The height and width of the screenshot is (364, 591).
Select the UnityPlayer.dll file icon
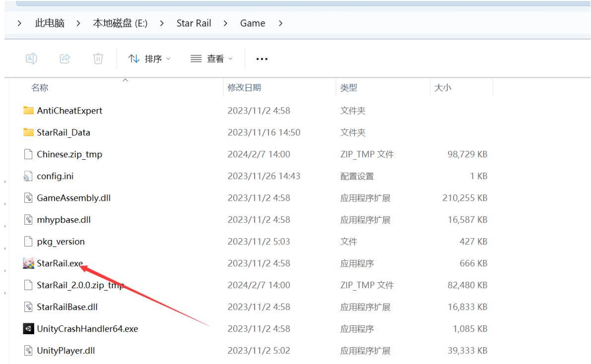(28, 351)
